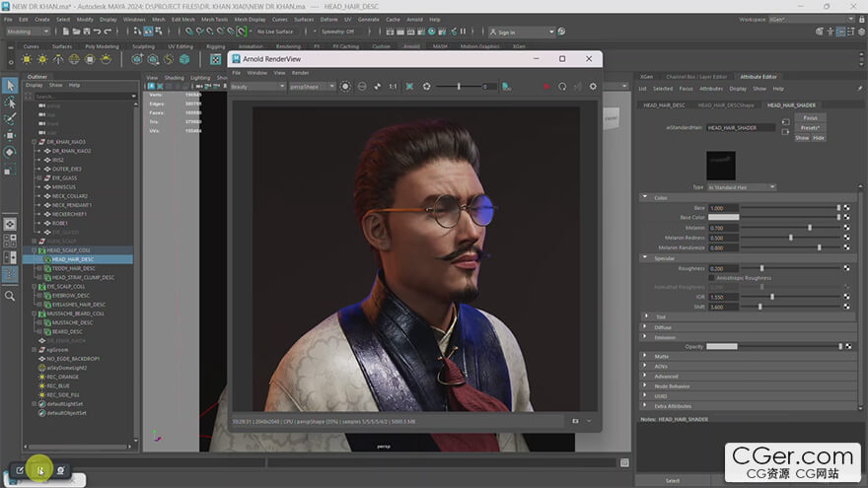Enable Anisotropic Roughness checkbox
The image size is (868, 488).
pos(711,277)
